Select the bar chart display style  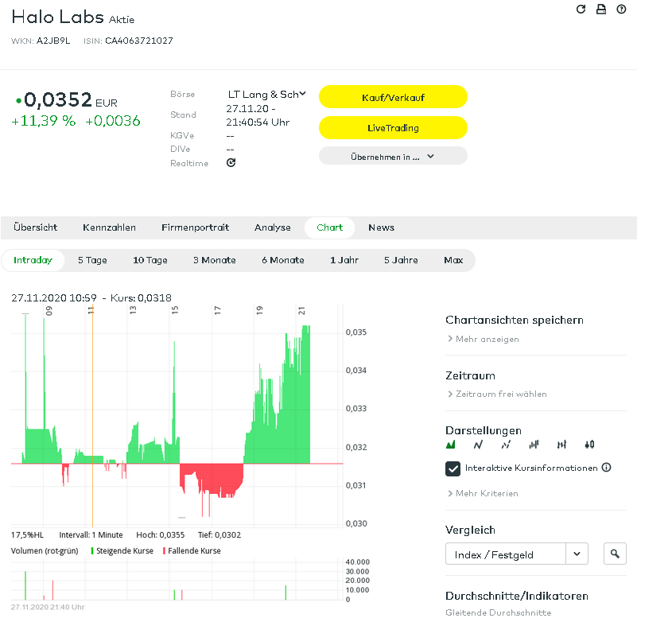(534, 445)
